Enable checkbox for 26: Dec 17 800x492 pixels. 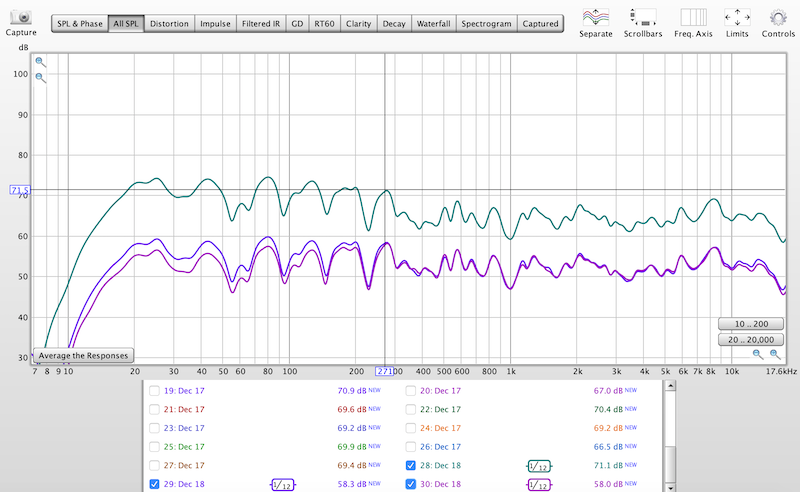click(411, 447)
